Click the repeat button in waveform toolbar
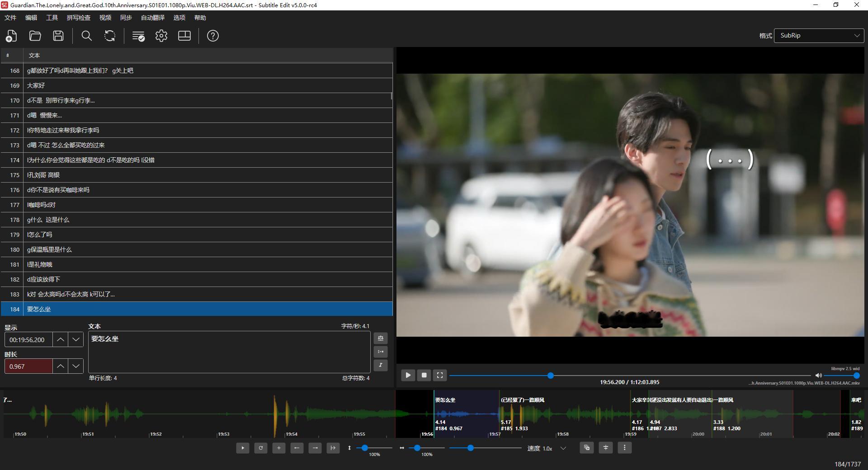The height and width of the screenshot is (470, 868). pyautogui.click(x=261, y=448)
